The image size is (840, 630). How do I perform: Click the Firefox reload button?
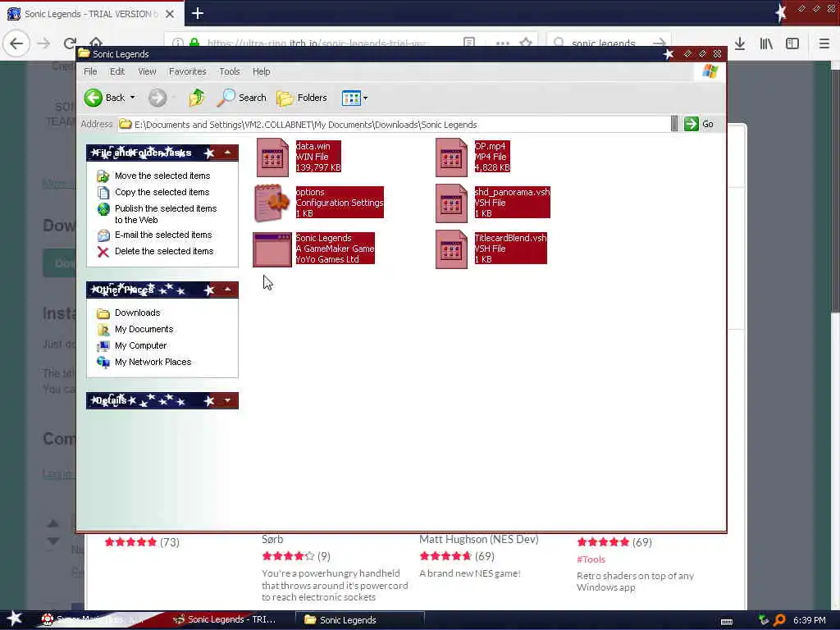pyautogui.click(x=70, y=43)
